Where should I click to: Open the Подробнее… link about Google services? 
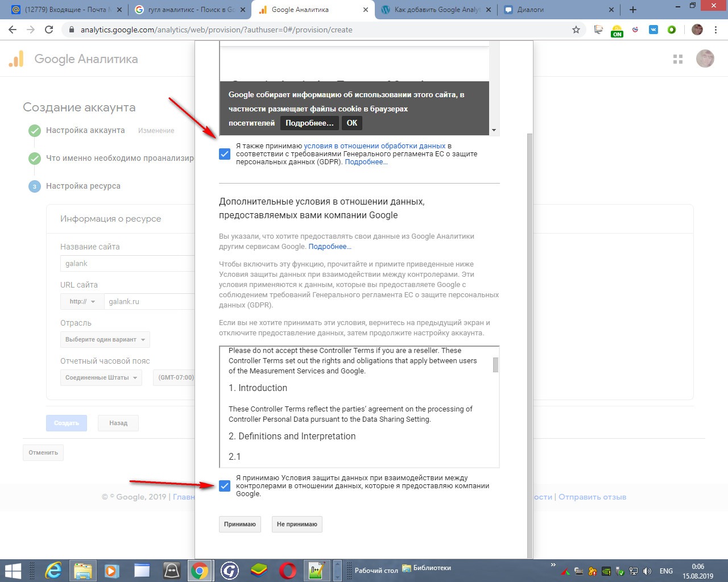click(x=330, y=247)
